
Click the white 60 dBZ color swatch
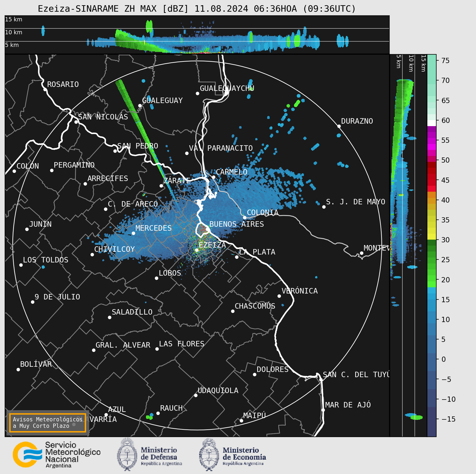(x=432, y=123)
